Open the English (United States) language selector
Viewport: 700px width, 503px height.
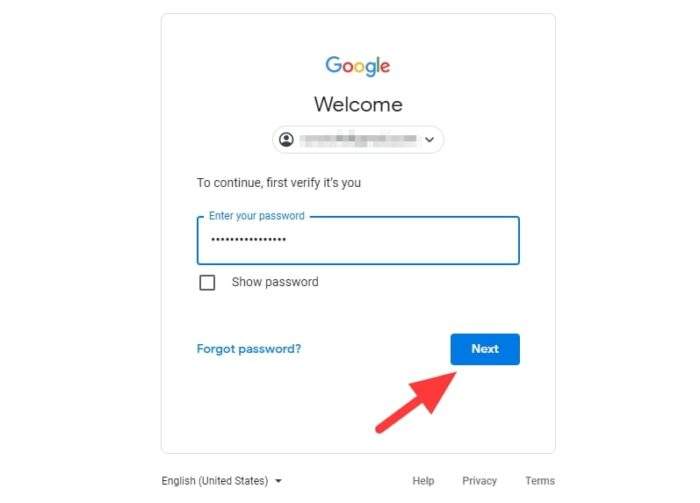click(222, 481)
